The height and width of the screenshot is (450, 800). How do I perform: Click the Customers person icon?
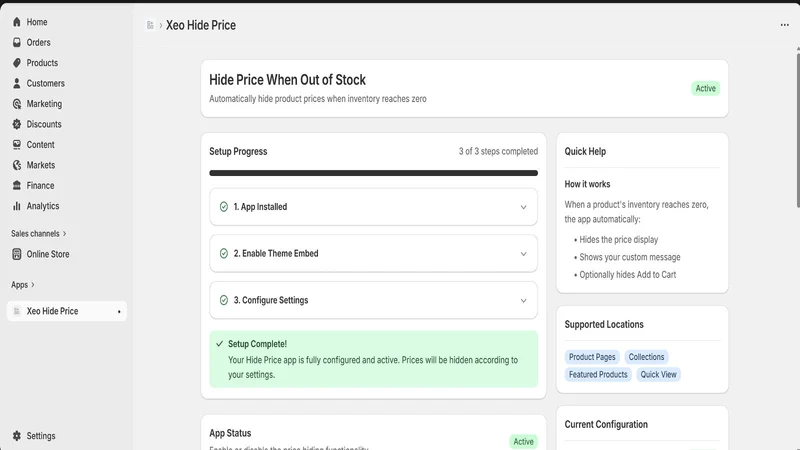(17, 83)
